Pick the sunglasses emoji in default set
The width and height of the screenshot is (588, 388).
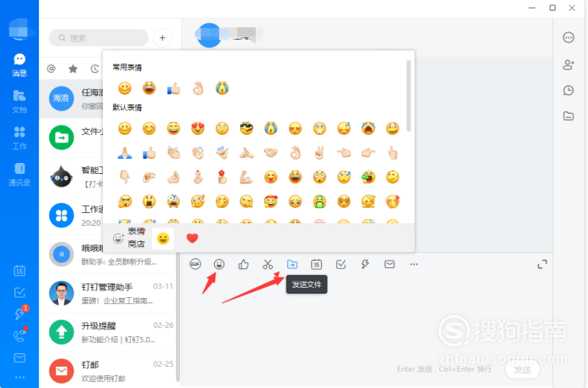tap(246, 128)
